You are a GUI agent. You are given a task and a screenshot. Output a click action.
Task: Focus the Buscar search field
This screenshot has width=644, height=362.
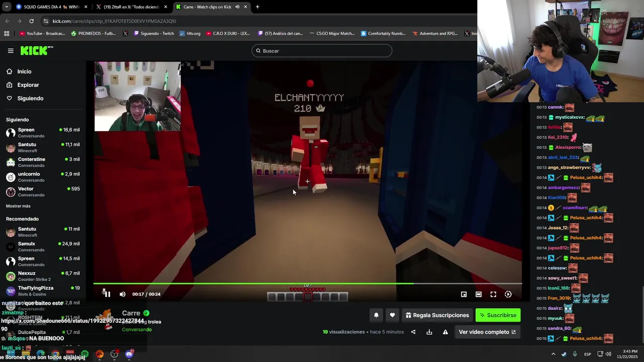(322, 51)
